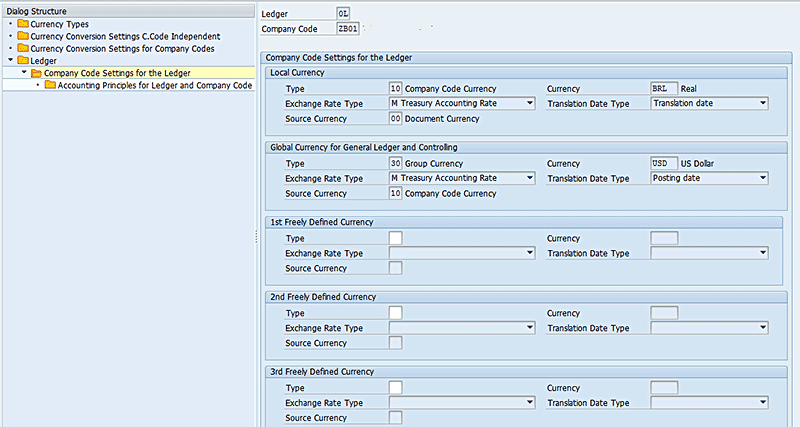This screenshot has height=427, width=800.
Task: Open Local Currency Exchange Rate Type dropdown
Action: 528,103
